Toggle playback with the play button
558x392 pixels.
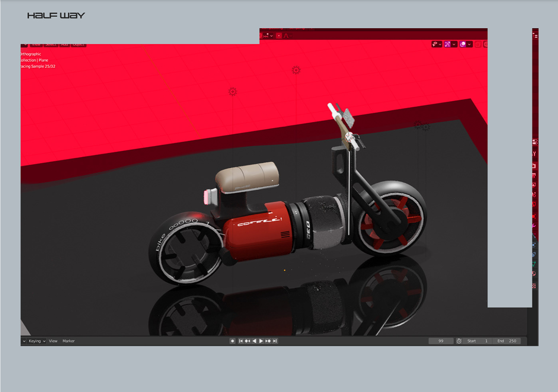coord(261,341)
